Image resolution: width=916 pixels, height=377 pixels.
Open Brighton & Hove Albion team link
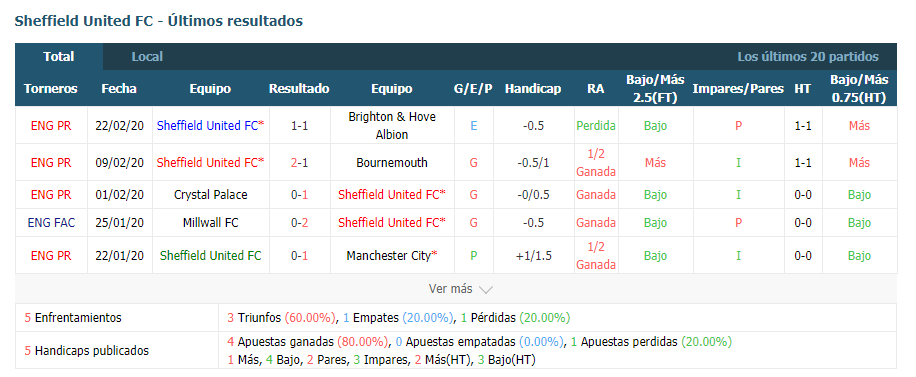click(x=391, y=125)
